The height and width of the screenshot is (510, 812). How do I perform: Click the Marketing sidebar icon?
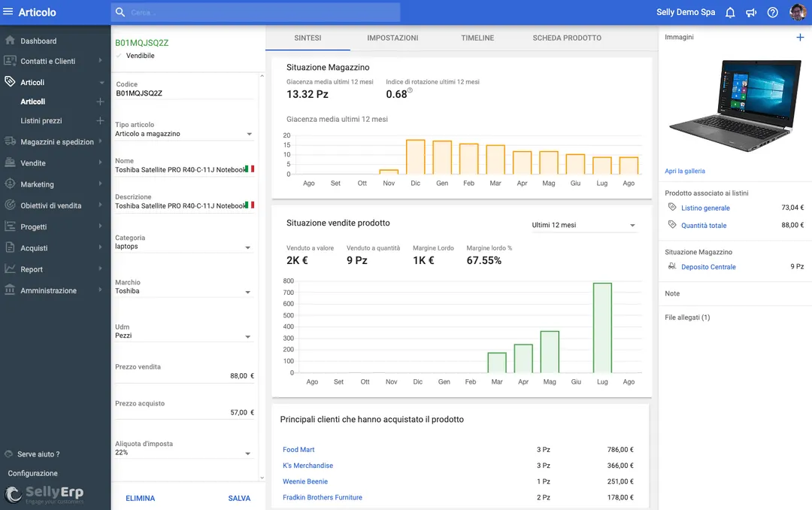pos(10,184)
